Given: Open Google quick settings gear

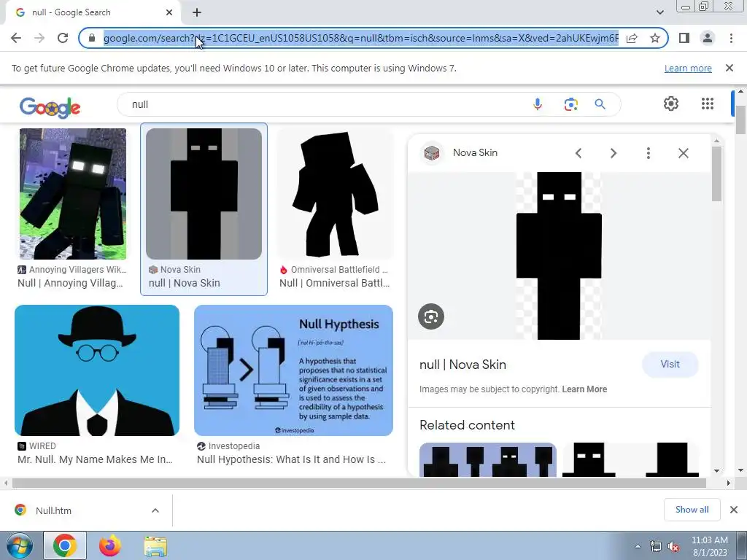Looking at the screenshot, I should click(671, 104).
